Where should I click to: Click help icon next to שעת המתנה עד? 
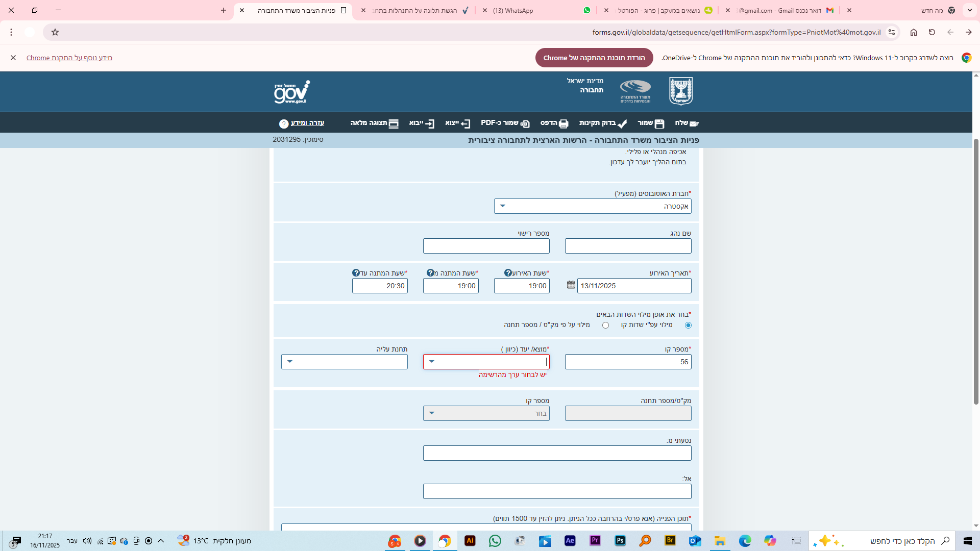click(x=356, y=273)
